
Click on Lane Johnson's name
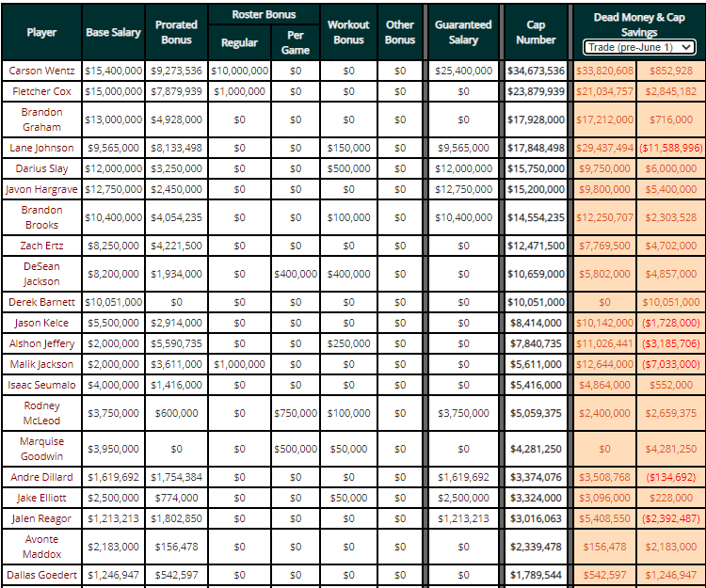click(x=41, y=148)
